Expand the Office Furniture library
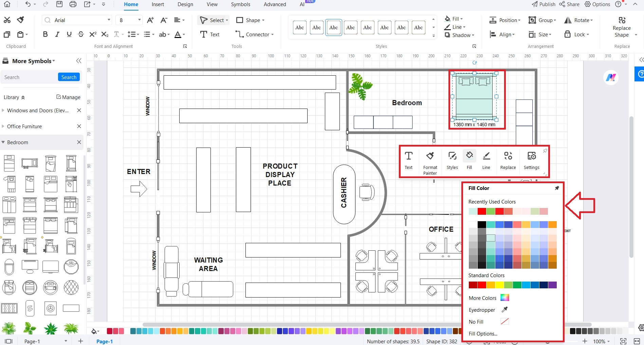 point(3,126)
